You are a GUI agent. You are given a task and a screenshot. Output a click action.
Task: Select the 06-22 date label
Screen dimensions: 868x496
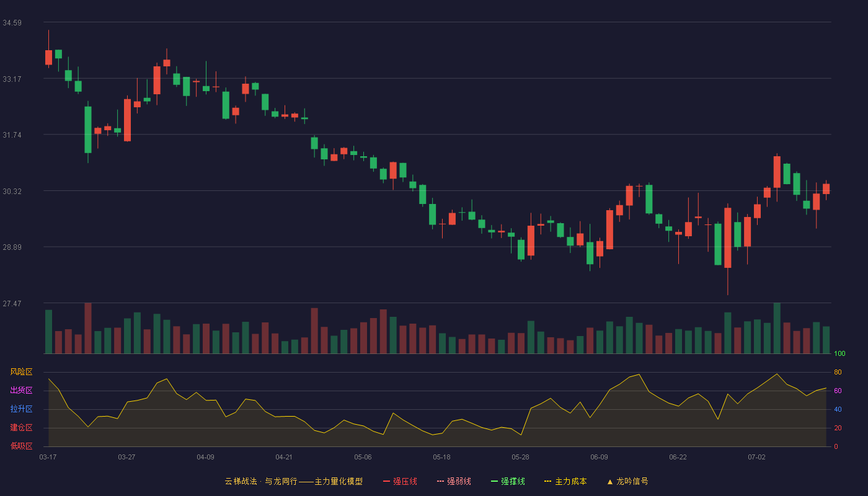tap(678, 457)
